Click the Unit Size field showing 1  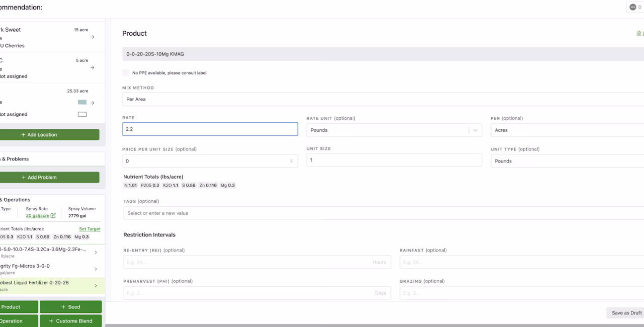[394, 160]
